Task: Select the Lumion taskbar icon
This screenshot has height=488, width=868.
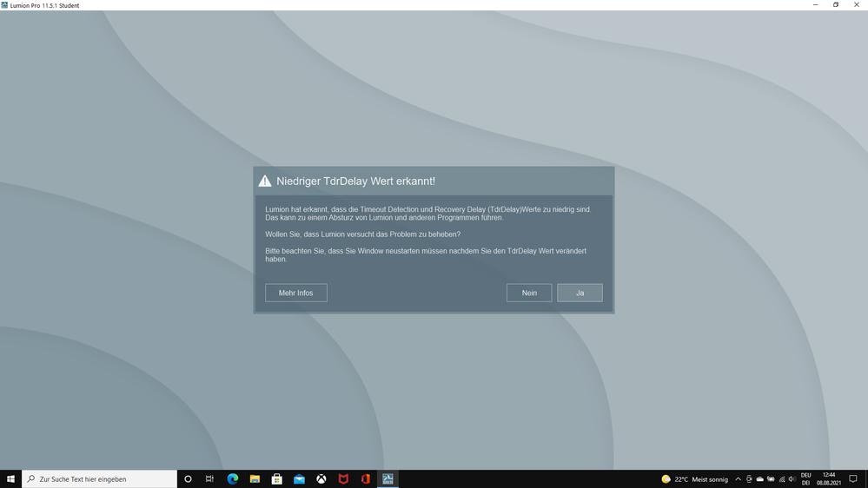Action: (x=388, y=479)
